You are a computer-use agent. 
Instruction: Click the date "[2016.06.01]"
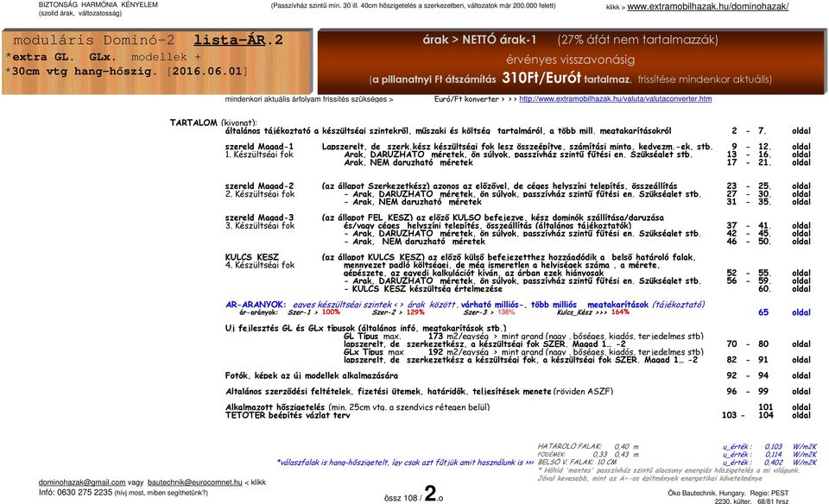207,72
